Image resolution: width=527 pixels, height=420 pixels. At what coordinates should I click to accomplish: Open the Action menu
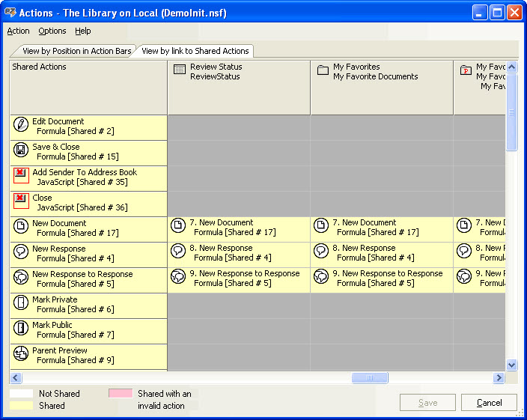click(x=18, y=31)
